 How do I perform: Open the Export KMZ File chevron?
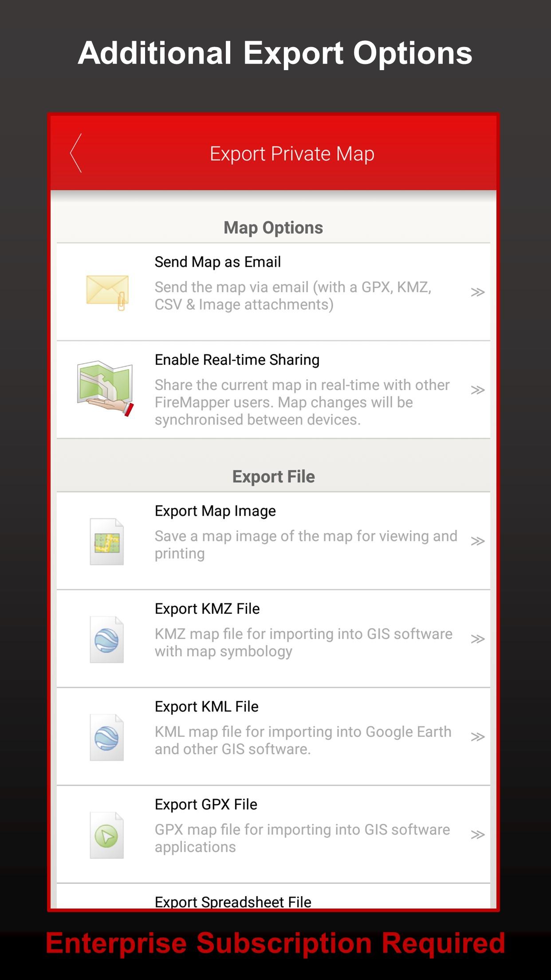click(477, 639)
